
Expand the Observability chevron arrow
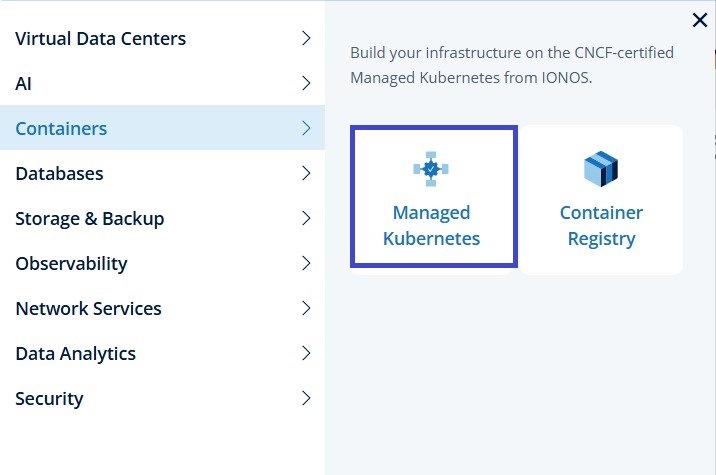pyautogui.click(x=306, y=264)
